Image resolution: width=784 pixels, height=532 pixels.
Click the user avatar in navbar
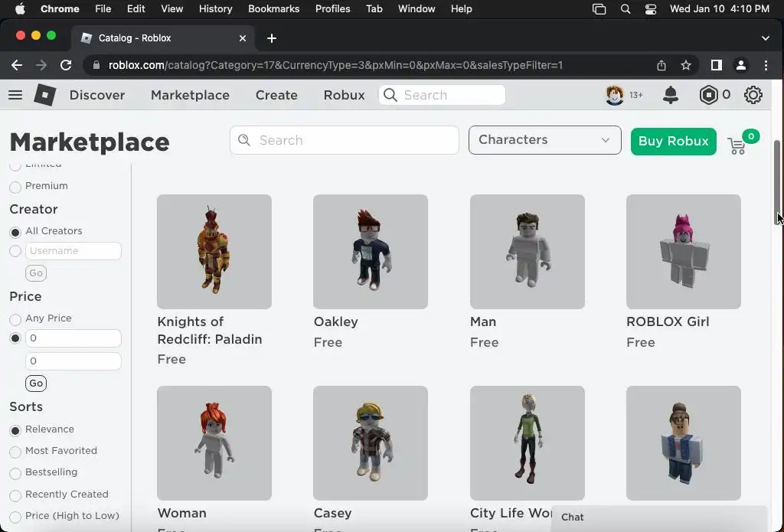point(615,95)
